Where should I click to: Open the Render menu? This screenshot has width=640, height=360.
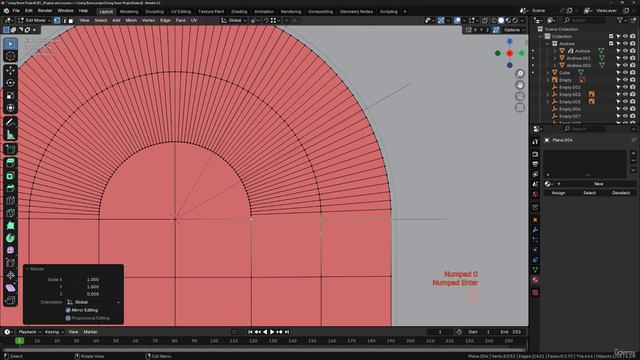coord(45,11)
